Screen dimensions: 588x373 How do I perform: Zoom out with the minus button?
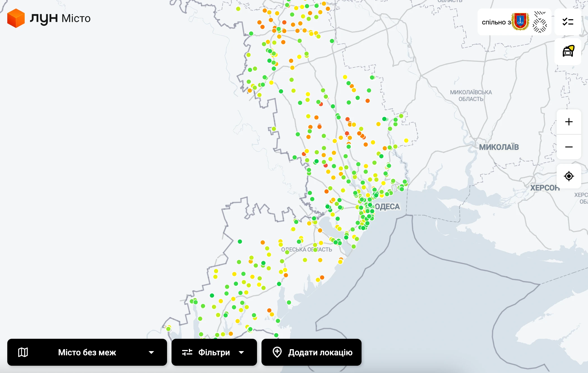(569, 147)
